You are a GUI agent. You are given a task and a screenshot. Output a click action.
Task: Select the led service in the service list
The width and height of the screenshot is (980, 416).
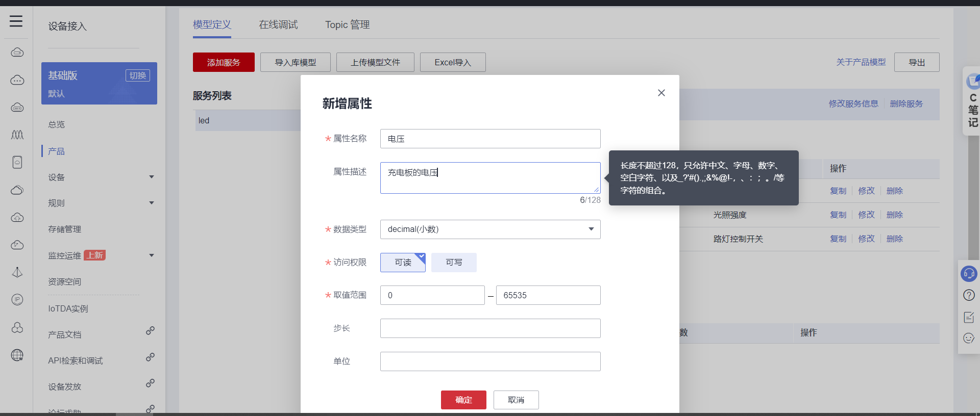pyautogui.click(x=248, y=121)
